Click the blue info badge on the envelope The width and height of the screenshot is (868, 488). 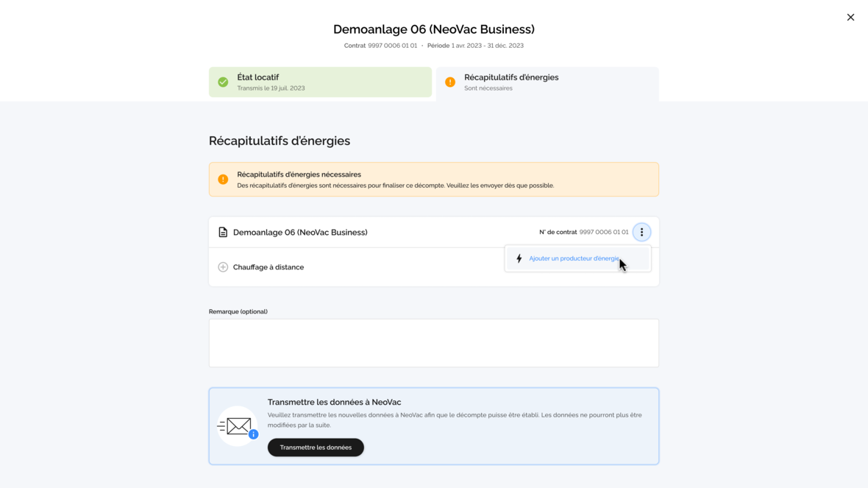pos(253,434)
